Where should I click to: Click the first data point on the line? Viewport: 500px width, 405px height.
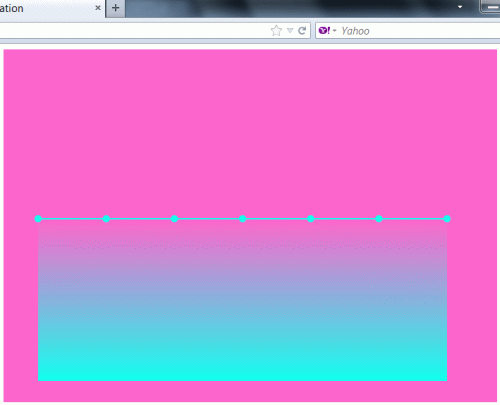(38, 219)
